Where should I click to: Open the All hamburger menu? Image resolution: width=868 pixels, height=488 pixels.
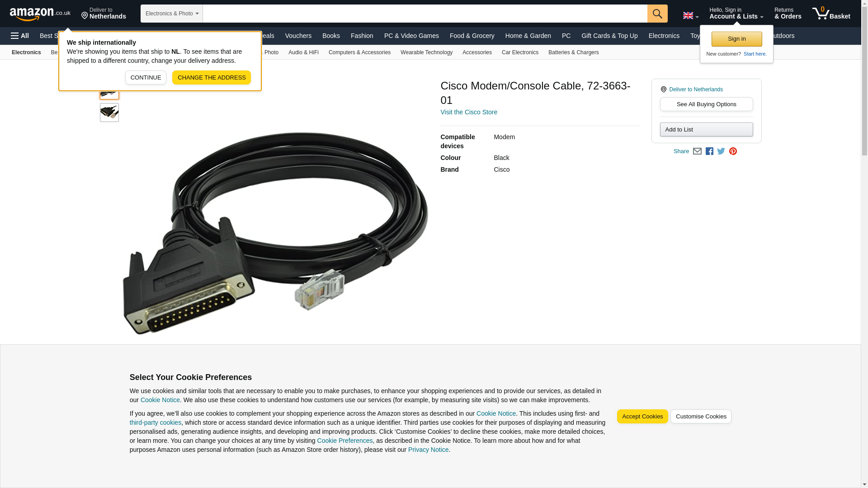tap(20, 36)
